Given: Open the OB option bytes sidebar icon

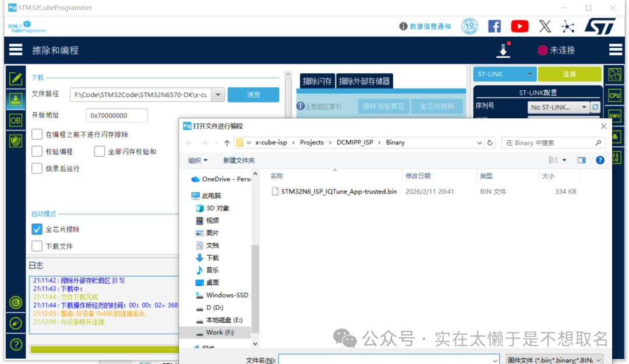Looking at the screenshot, I should pyautogui.click(x=16, y=120).
